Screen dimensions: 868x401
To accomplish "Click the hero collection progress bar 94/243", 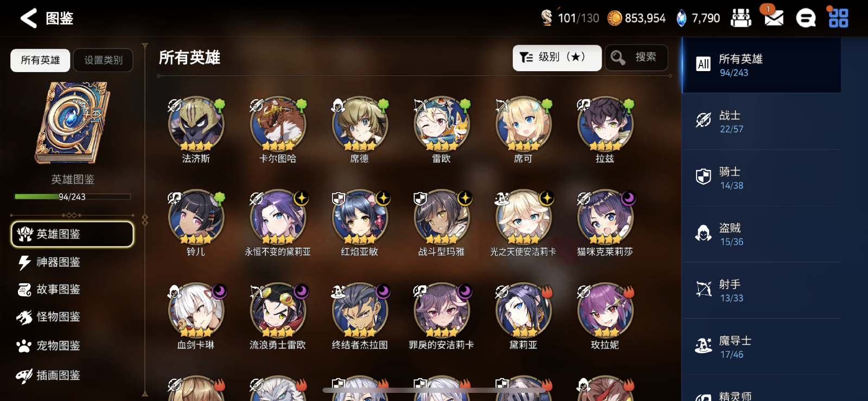I will tap(72, 196).
